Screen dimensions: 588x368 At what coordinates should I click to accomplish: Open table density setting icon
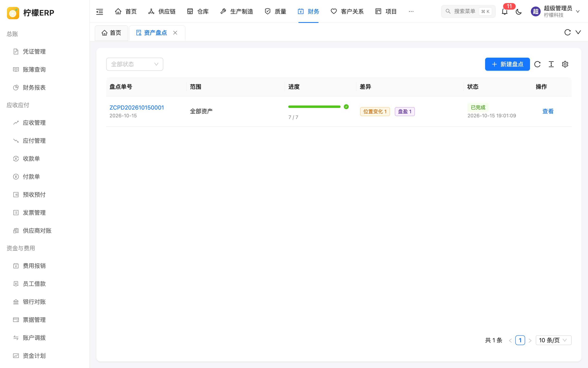click(x=551, y=64)
